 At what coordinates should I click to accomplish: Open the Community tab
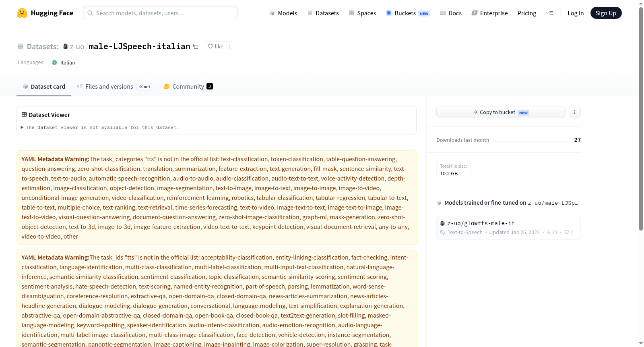point(188,87)
